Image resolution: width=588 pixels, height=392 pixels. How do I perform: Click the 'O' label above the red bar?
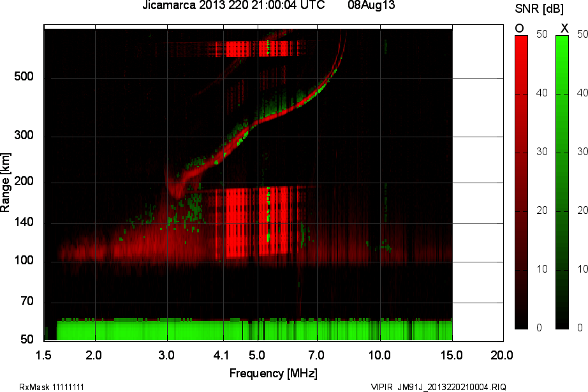pyautogui.click(x=519, y=28)
